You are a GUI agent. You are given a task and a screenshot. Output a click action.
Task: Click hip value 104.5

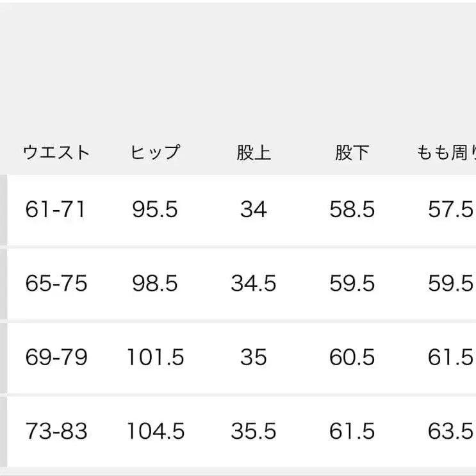[x=155, y=431]
